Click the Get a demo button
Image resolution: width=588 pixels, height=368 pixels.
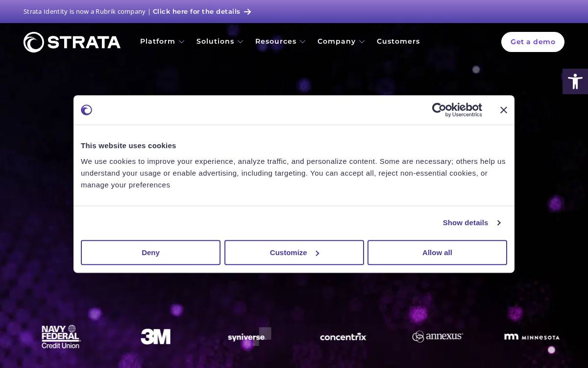pos(533,42)
